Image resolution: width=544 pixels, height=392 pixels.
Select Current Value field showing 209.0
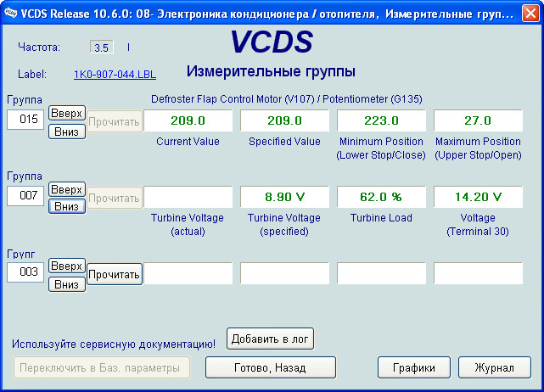188,120
